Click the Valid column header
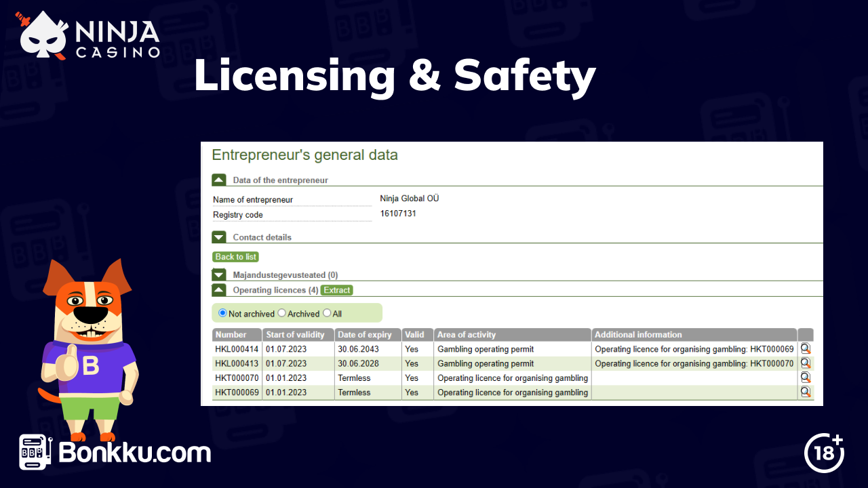 pyautogui.click(x=418, y=335)
